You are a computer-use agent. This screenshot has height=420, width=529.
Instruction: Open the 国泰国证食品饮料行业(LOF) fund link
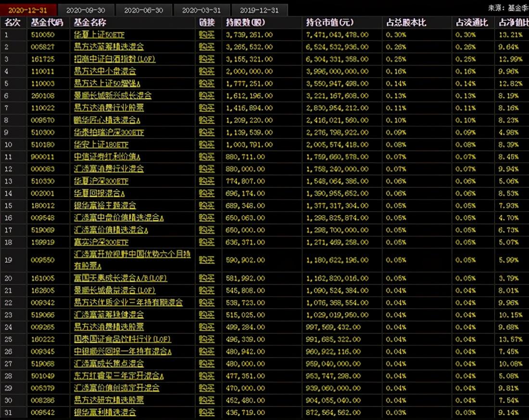(123, 339)
